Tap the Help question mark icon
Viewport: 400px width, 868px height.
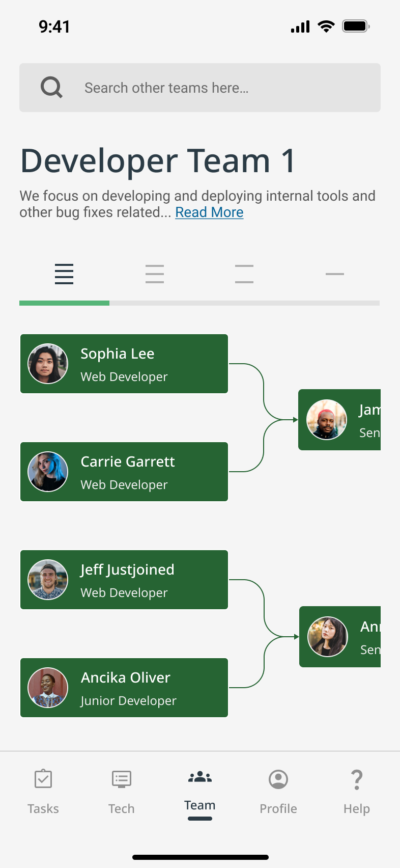pyautogui.click(x=357, y=779)
